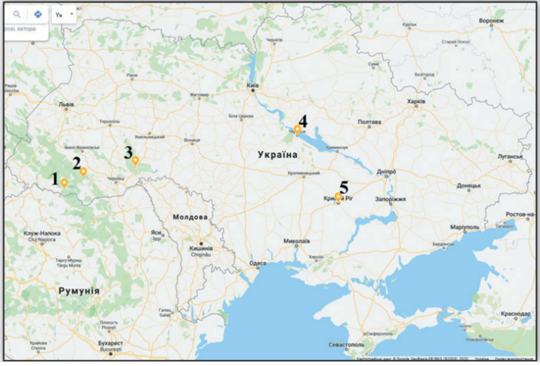
Task: Click the Ростов-на- city label
Action: point(520,215)
